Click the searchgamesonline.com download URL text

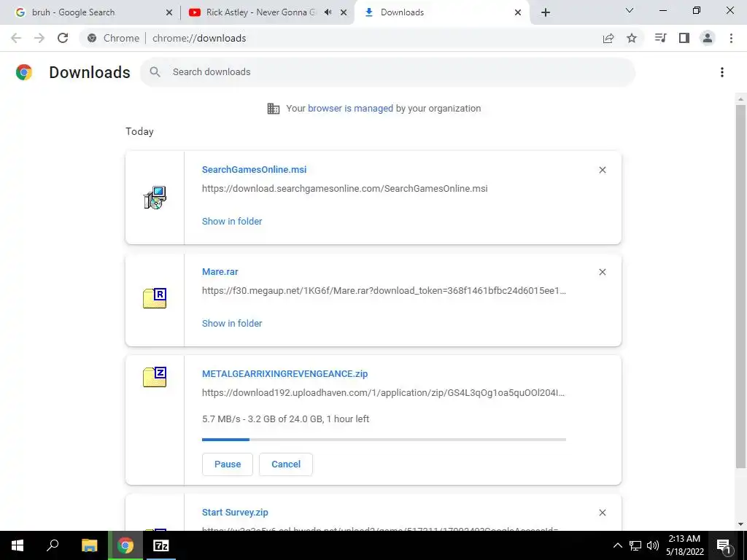tap(344, 189)
